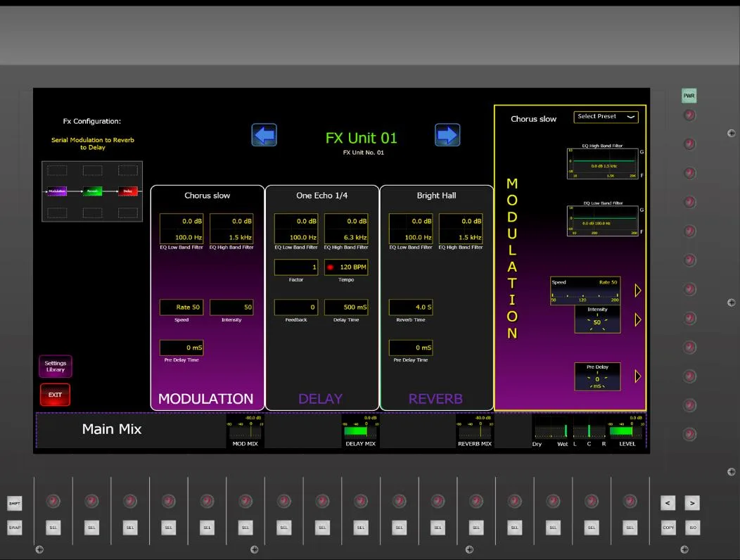Click the REVERB MIX meter

pyautogui.click(x=474, y=430)
